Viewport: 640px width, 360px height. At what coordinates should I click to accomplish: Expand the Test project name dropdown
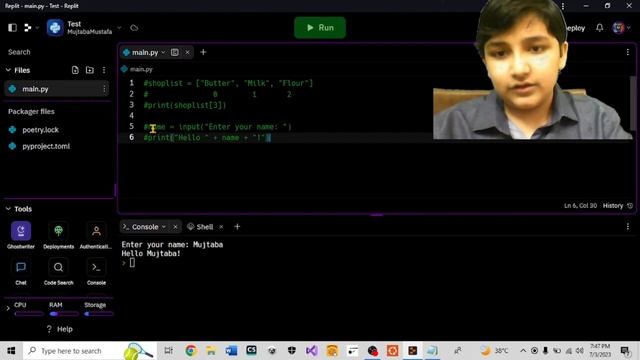[119, 28]
